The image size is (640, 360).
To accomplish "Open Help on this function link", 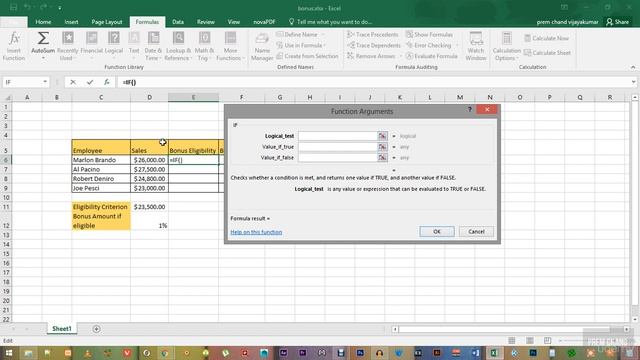I will pos(256,232).
